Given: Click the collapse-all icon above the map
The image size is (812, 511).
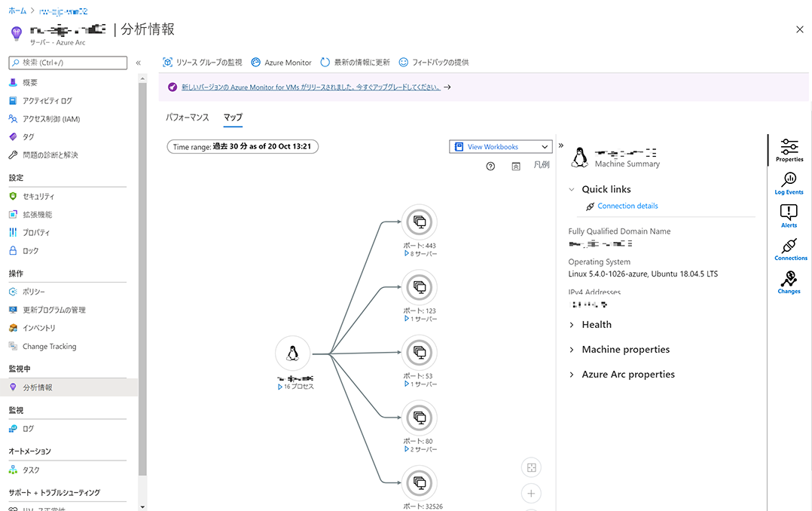Looking at the screenshot, I should coord(516,167).
